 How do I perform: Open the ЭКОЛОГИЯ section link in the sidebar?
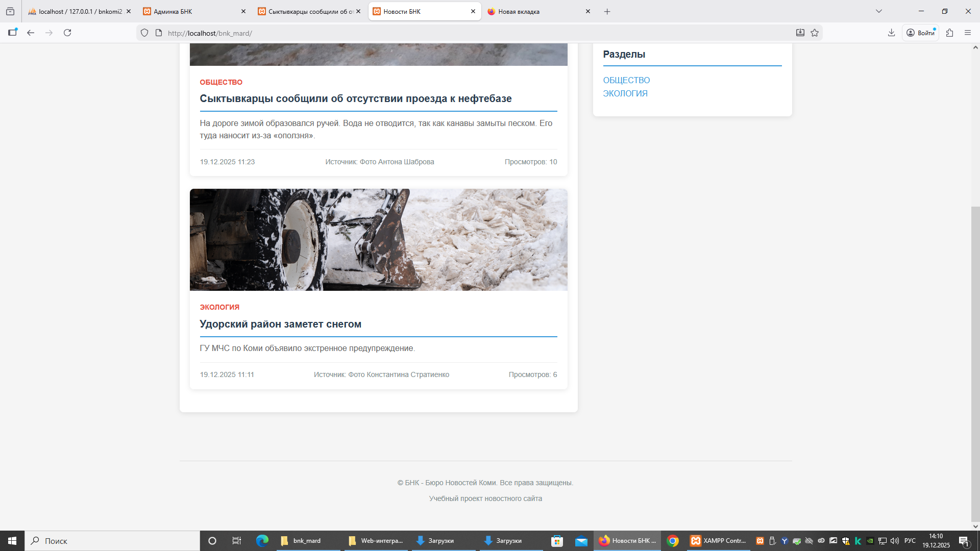click(x=625, y=93)
